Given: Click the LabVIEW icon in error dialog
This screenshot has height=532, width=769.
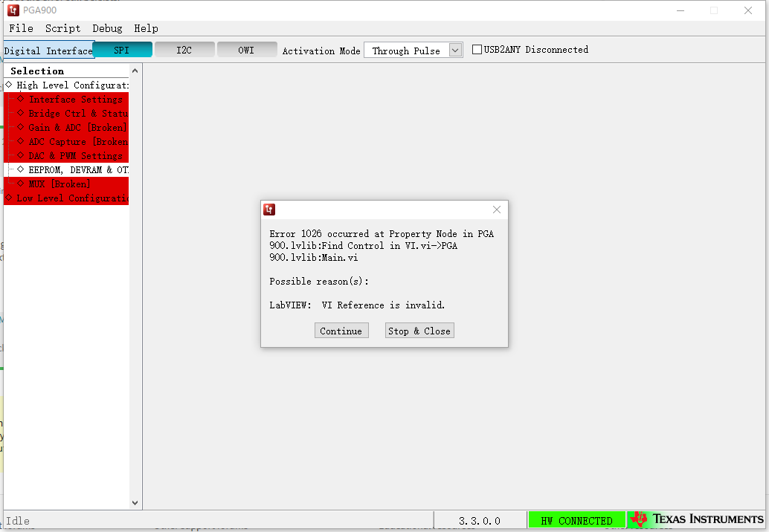Looking at the screenshot, I should click(x=269, y=210).
